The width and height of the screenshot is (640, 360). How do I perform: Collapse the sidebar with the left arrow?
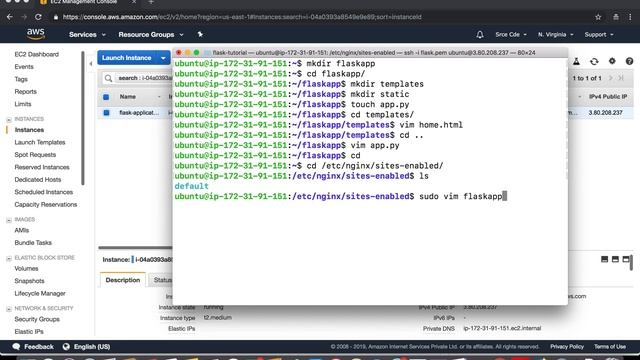(x=91, y=64)
